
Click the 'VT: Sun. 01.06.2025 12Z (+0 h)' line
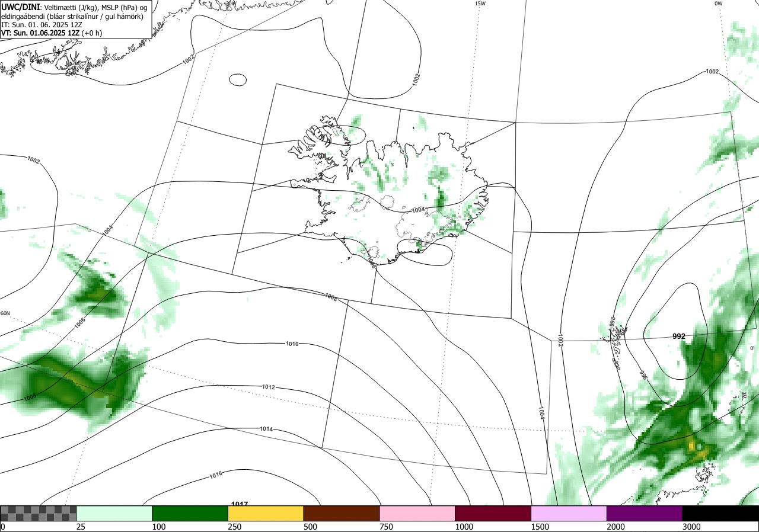pyautogui.click(x=52, y=33)
